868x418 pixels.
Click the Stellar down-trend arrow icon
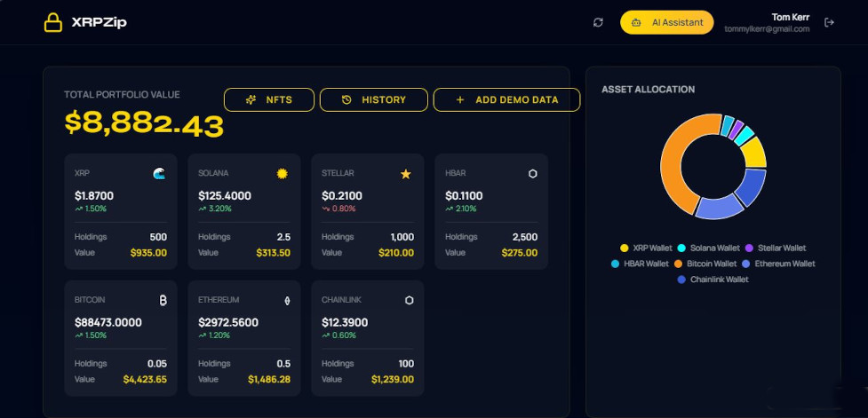pyautogui.click(x=325, y=209)
